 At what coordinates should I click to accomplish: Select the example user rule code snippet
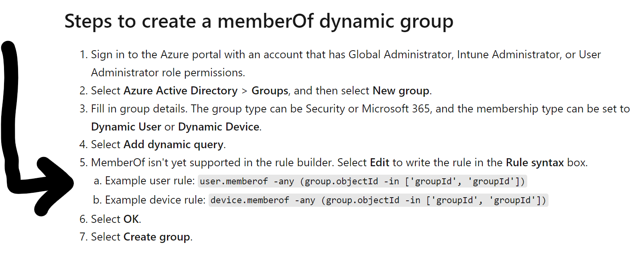(362, 182)
